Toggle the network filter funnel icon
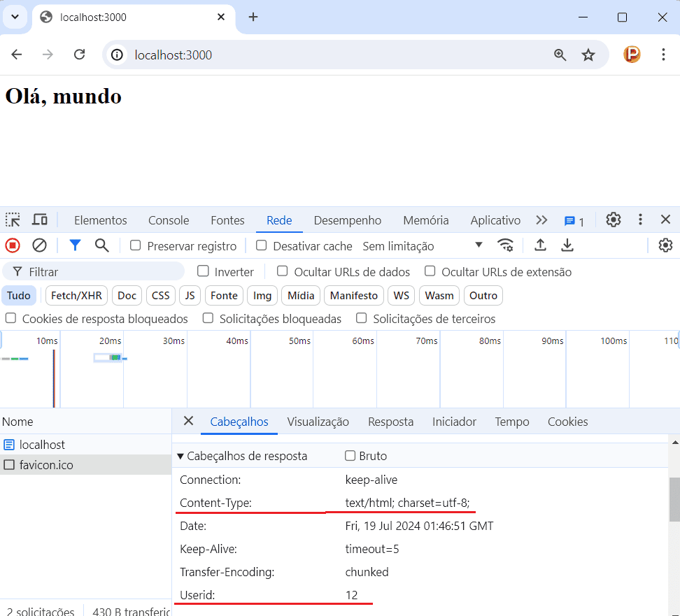 75,245
